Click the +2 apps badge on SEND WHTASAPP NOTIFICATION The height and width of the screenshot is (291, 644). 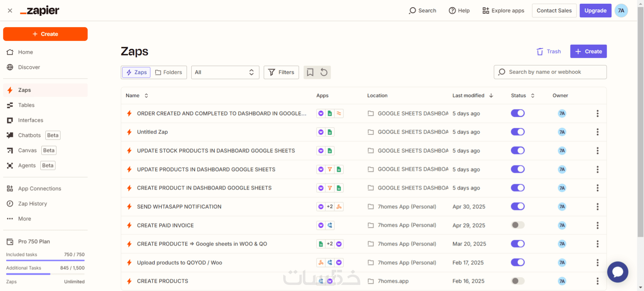coord(330,207)
